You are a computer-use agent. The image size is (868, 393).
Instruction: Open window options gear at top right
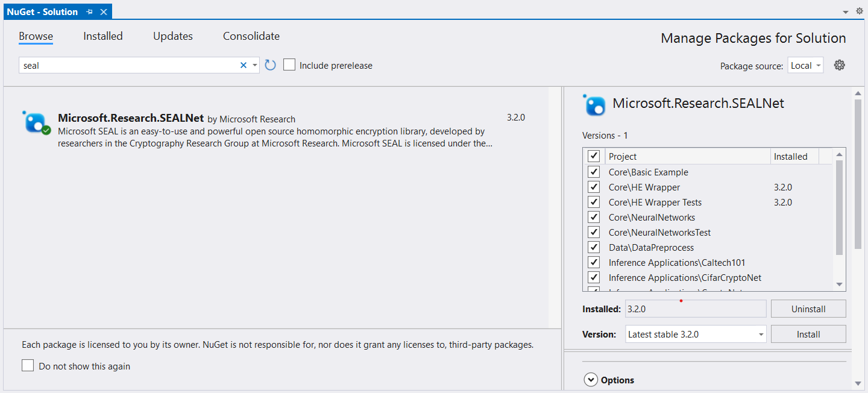click(x=860, y=11)
